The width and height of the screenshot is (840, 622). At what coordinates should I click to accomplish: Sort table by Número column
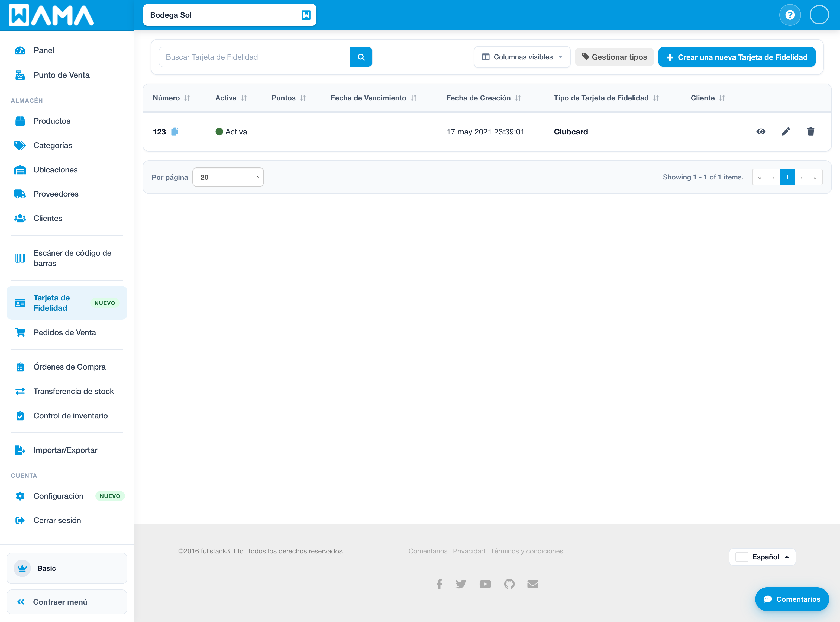click(171, 98)
